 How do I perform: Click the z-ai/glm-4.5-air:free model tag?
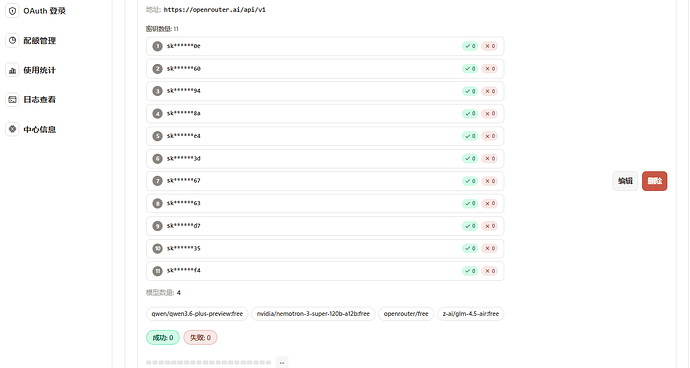[470, 314]
